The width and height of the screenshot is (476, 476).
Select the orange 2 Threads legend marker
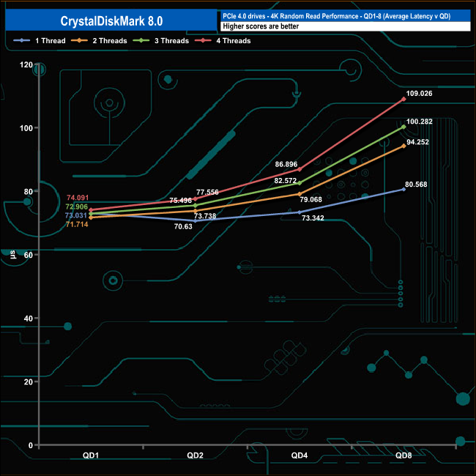pyautogui.click(x=79, y=40)
